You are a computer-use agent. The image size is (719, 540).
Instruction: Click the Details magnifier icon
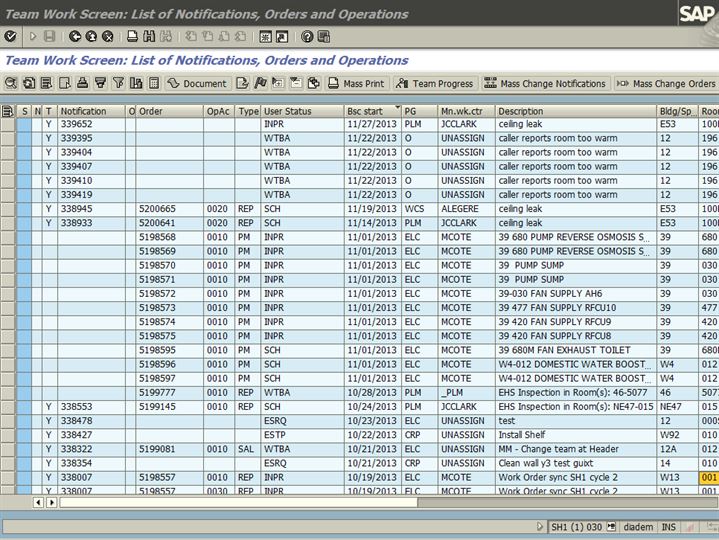point(11,83)
